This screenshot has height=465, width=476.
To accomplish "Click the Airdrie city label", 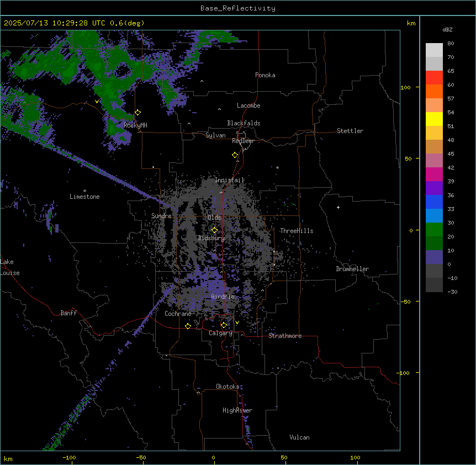I will [223, 297].
